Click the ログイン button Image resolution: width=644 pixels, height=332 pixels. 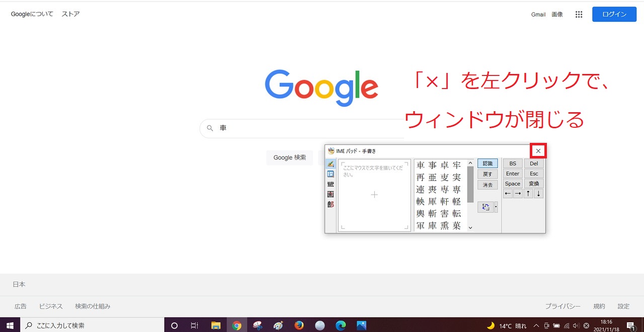[614, 14]
